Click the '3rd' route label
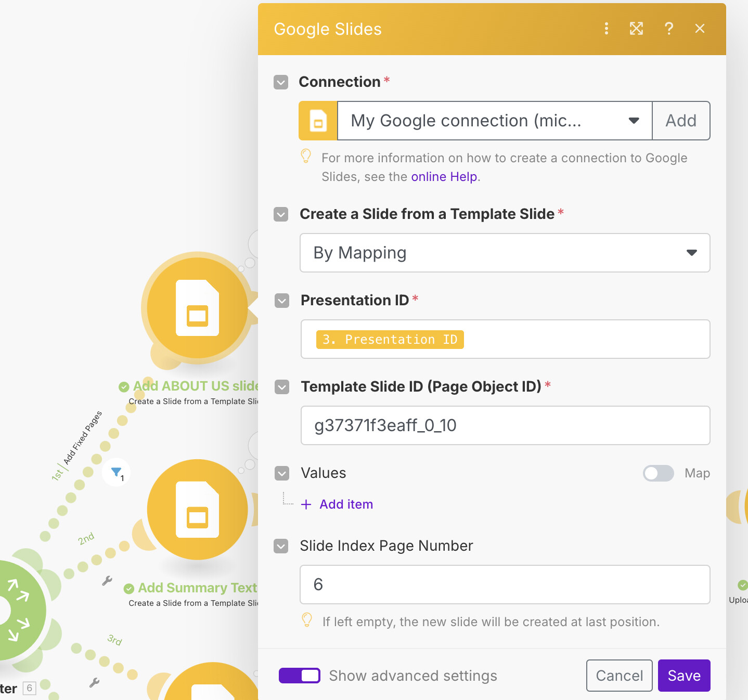Screen dimensions: 748x700 point(115,640)
